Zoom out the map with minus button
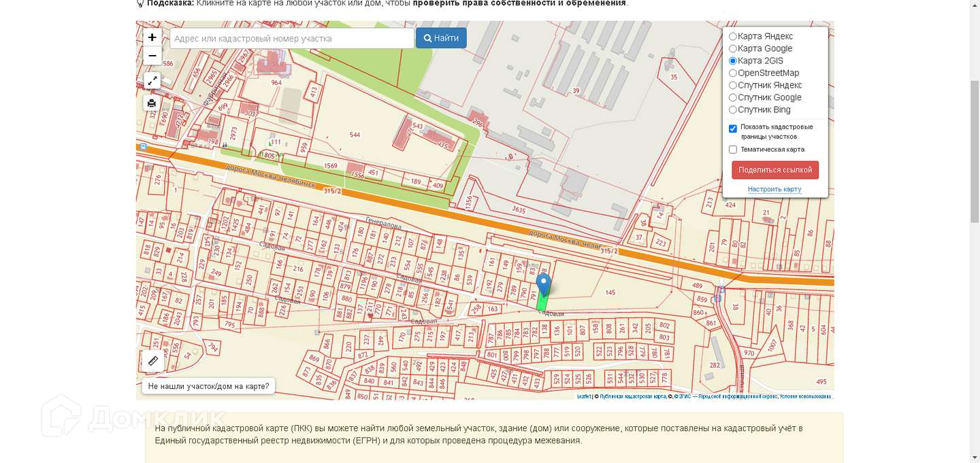Viewport: 980px width, 463px height. click(x=152, y=56)
